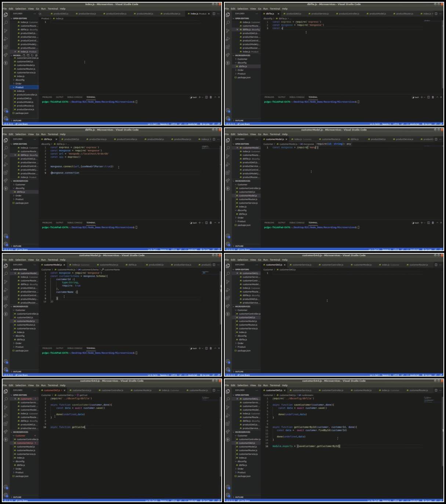The image size is (446, 504).
Task: Close terminal panel in mongoose.connect dbfile.js window
Action: click(x=219, y=223)
